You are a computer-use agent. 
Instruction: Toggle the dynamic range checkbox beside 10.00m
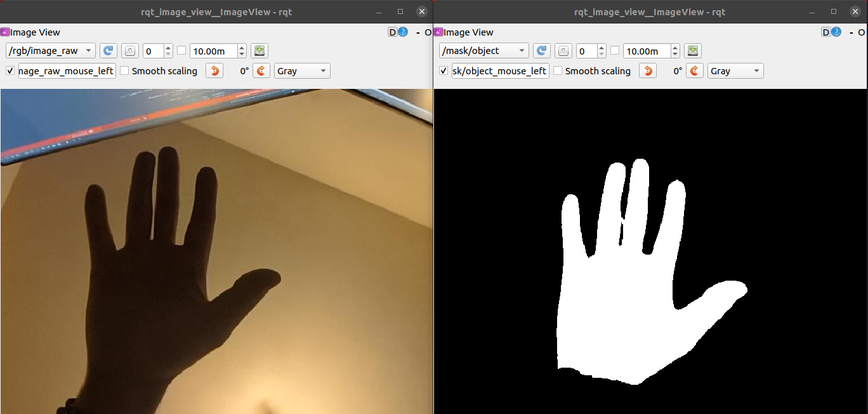181,51
